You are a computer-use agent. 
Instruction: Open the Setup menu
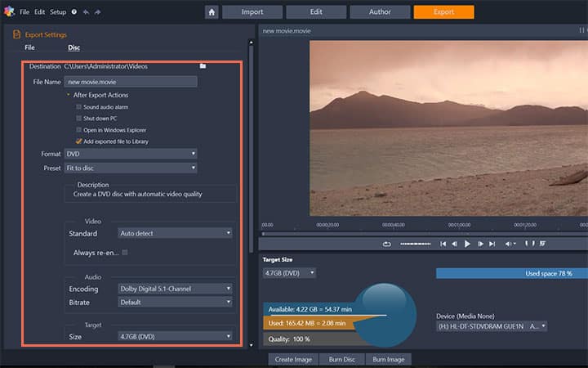(x=58, y=12)
